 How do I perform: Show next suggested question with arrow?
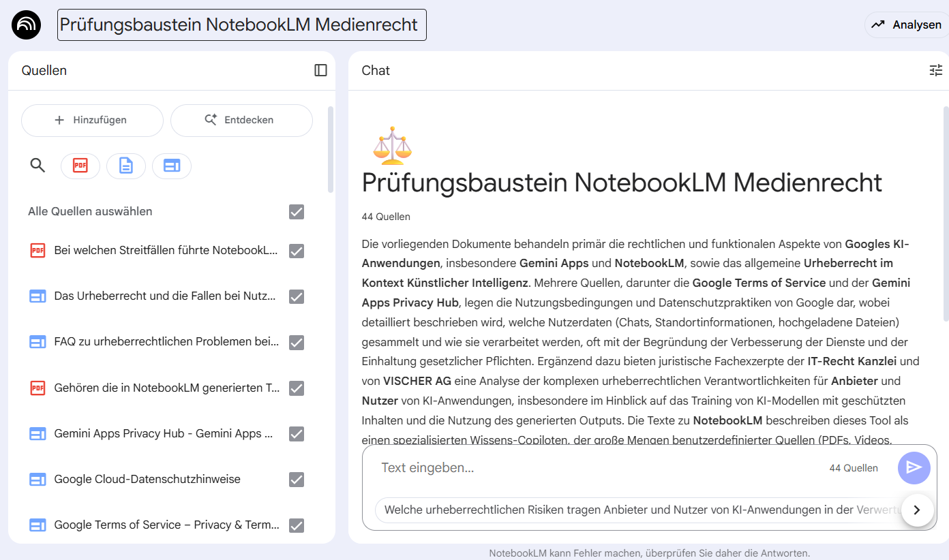point(917,510)
